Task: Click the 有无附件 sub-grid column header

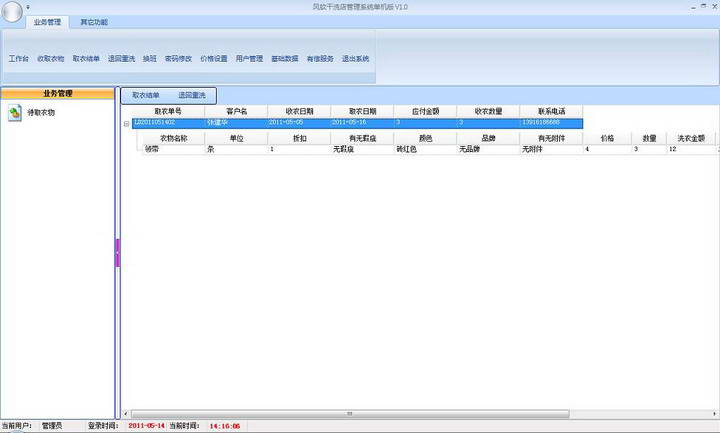Action: 551,138
